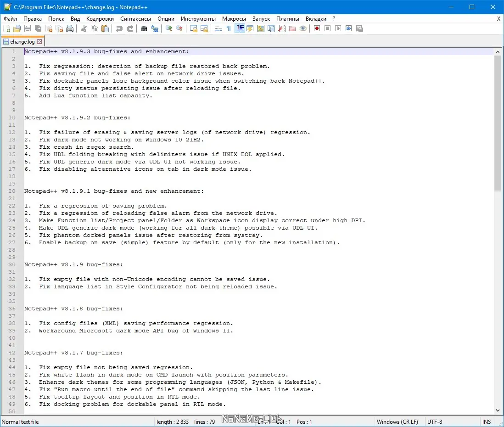Click Windows (CR LF) in status bar

pyautogui.click(x=398, y=421)
